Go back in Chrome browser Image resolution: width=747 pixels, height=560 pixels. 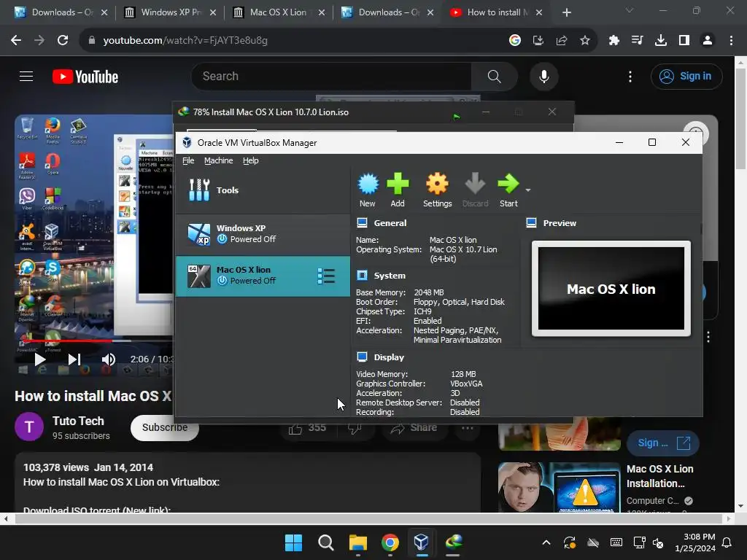[x=16, y=41]
